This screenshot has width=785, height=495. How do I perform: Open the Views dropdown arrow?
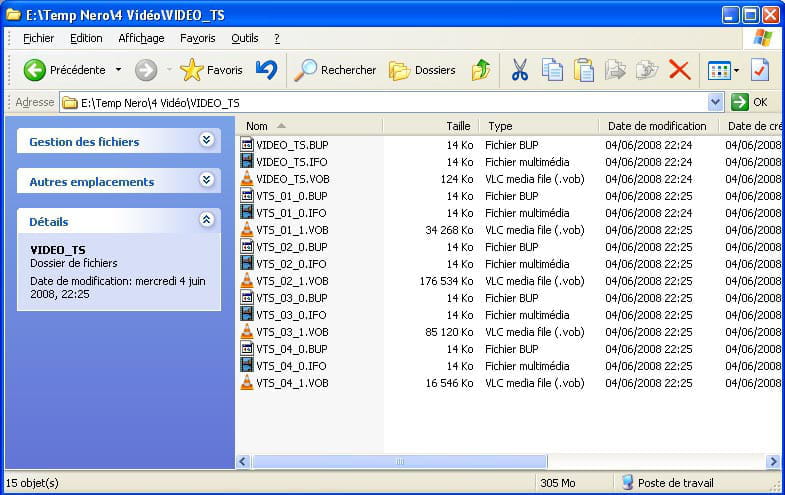pos(736,71)
